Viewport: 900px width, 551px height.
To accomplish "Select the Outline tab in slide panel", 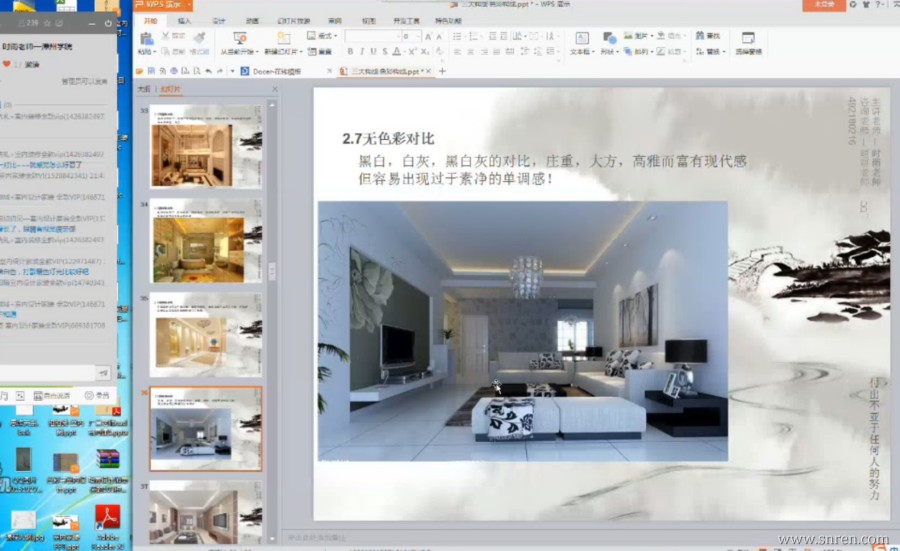I will (143, 89).
